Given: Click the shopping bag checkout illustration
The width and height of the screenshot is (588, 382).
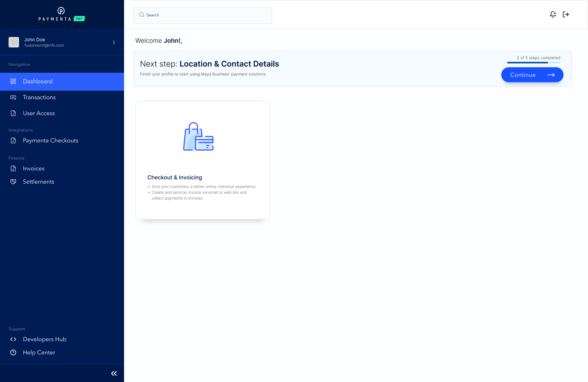Looking at the screenshot, I should 198,137.
